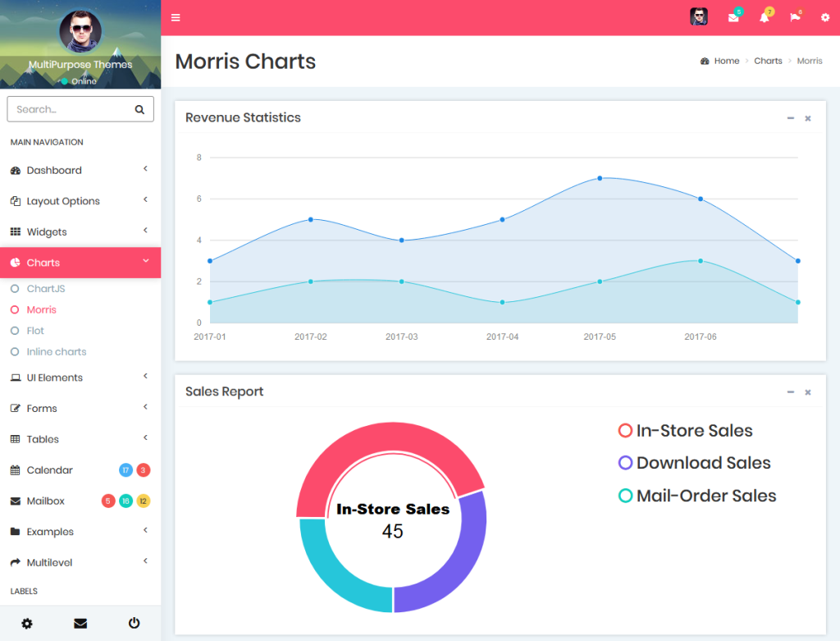This screenshot has height=641, width=840.
Task: Click Calendar red badge 3
Action: point(143,470)
